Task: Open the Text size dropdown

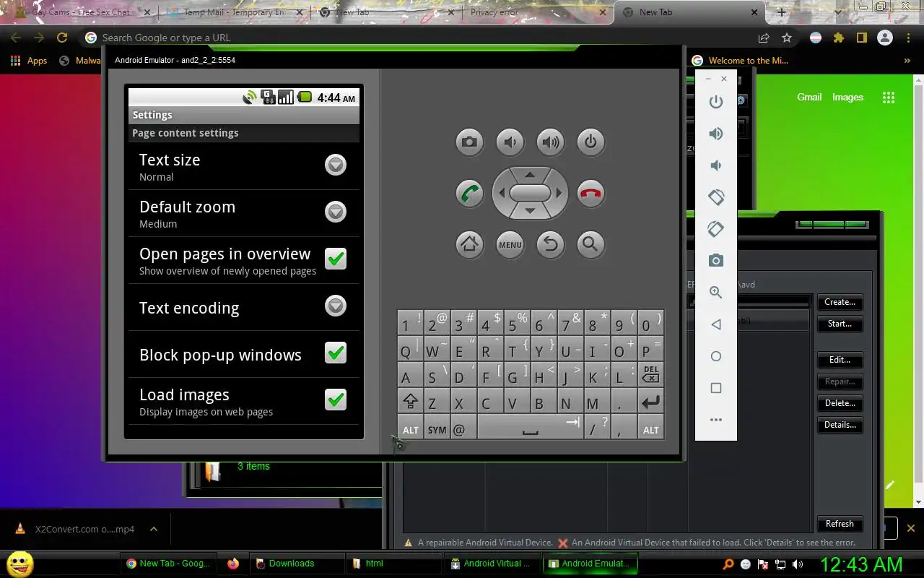Action: (x=336, y=165)
